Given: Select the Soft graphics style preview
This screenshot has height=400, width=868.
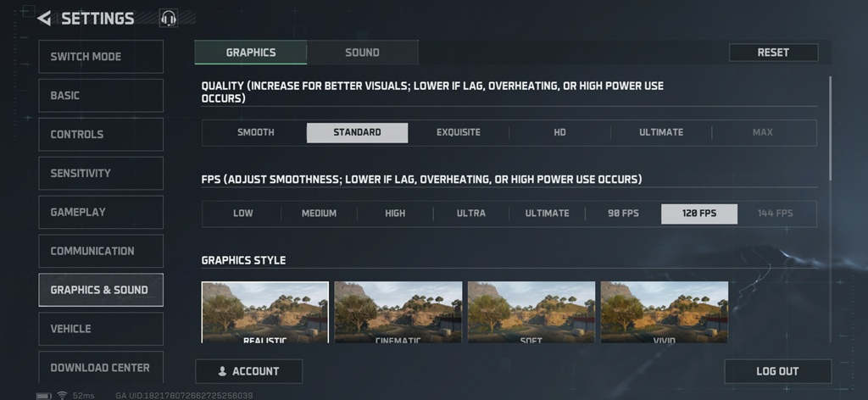Looking at the screenshot, I should coord(531,312).
